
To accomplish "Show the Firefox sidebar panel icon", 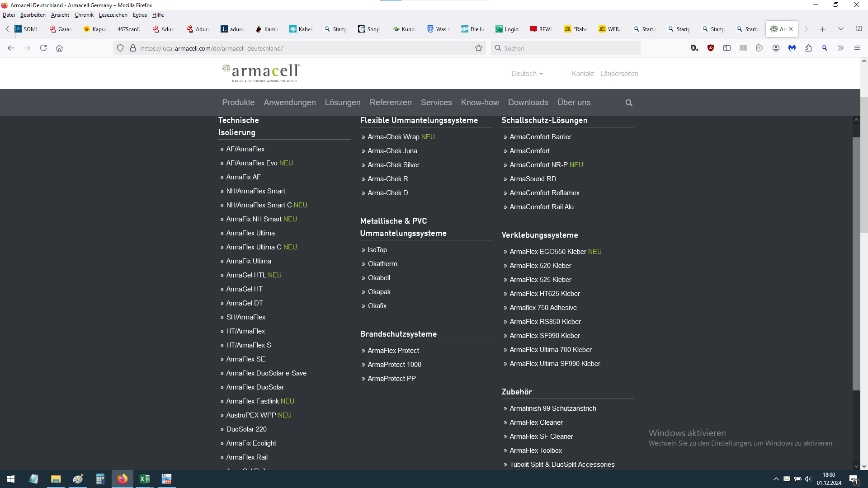I will click(727, 48).
